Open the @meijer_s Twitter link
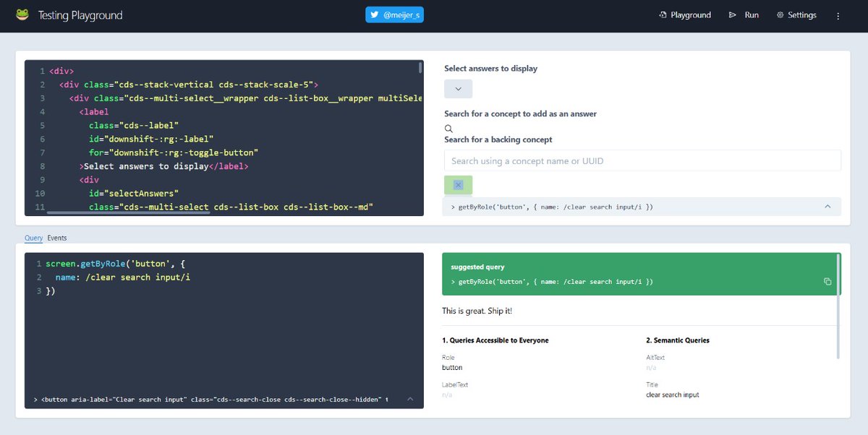Image resolution: width=868 pixels, height=435 pixels. click(x=394, y=14)
